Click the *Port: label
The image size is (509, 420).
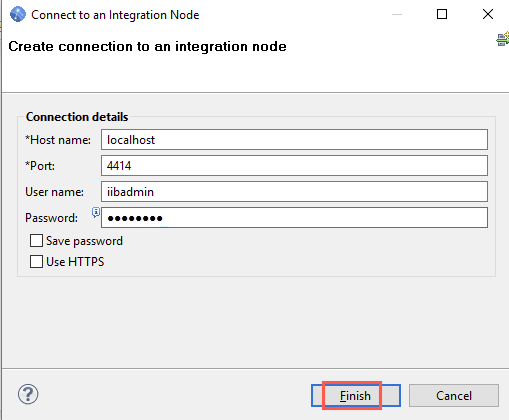[x=40, y=166]
